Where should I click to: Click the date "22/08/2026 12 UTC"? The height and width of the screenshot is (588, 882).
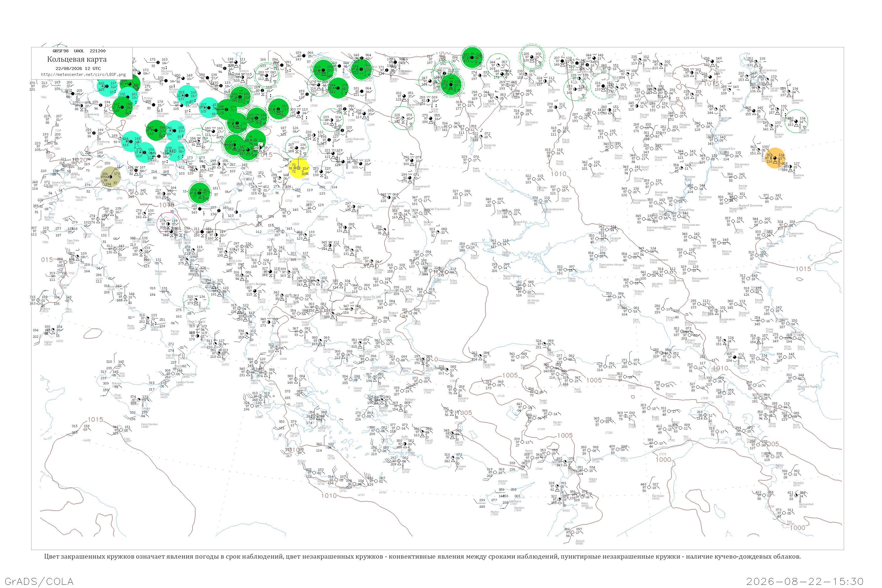[x=78, y=69]
